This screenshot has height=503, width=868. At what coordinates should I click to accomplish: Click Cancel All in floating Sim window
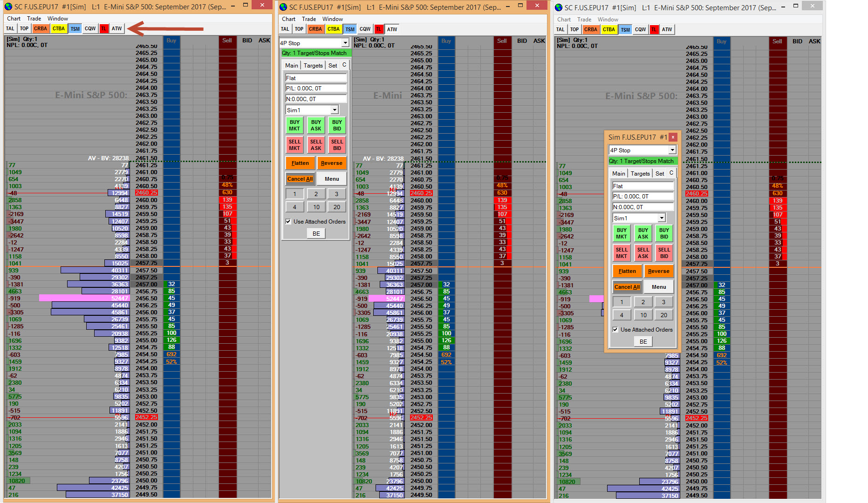point(627,287)
